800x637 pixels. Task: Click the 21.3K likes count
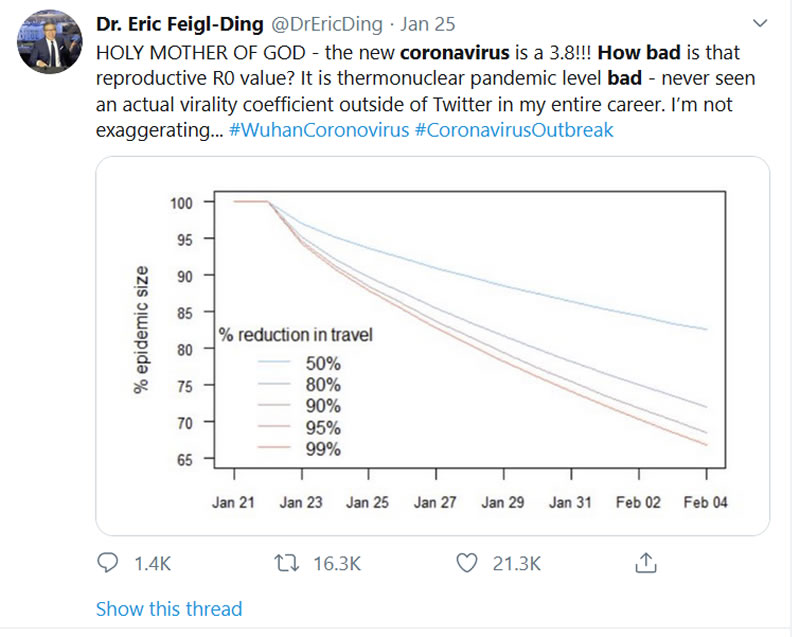(516, 564)
